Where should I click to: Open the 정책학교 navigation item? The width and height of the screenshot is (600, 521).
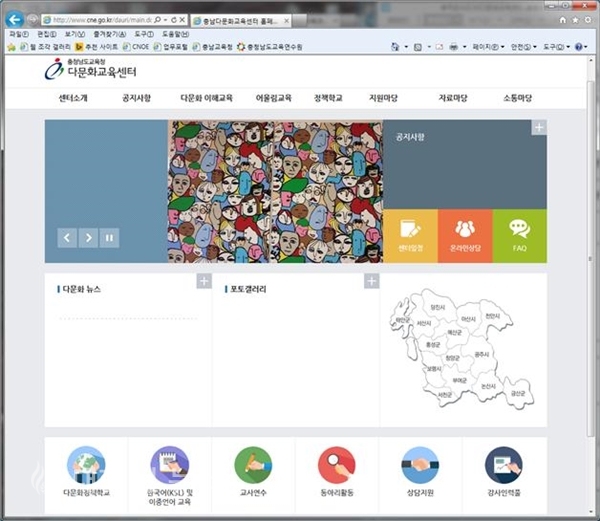click(328, 98)
